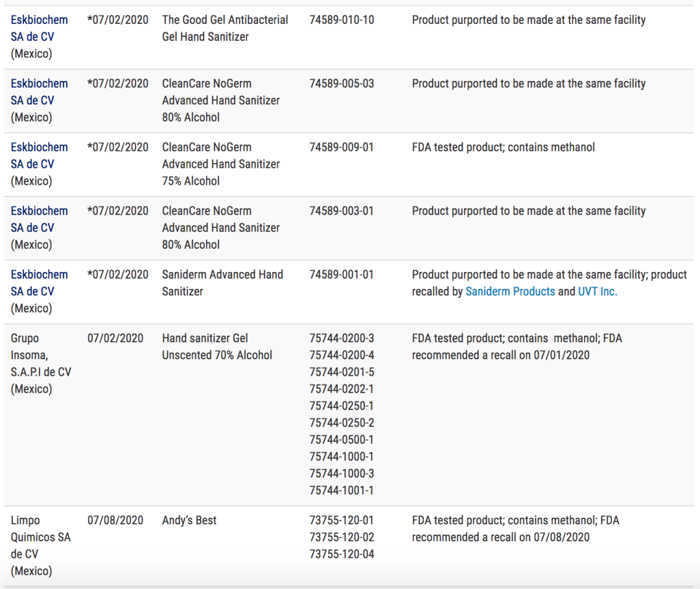Select the Grupo Insoma company cell

coord(41,364)
